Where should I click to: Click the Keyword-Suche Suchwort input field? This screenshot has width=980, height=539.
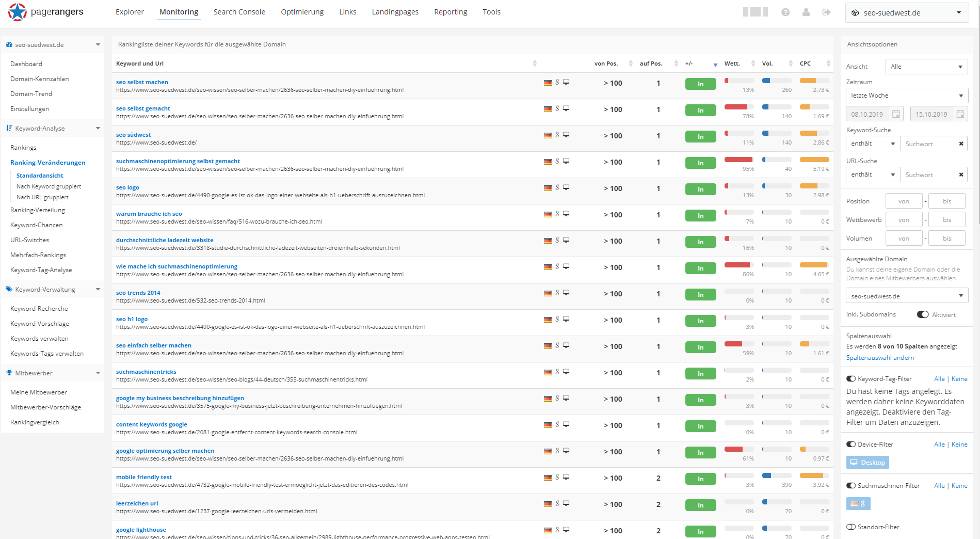[x=927, y=143]
